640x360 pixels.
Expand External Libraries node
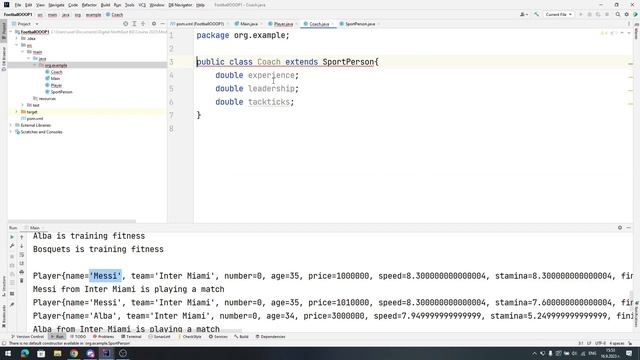[x=11, y=125]
